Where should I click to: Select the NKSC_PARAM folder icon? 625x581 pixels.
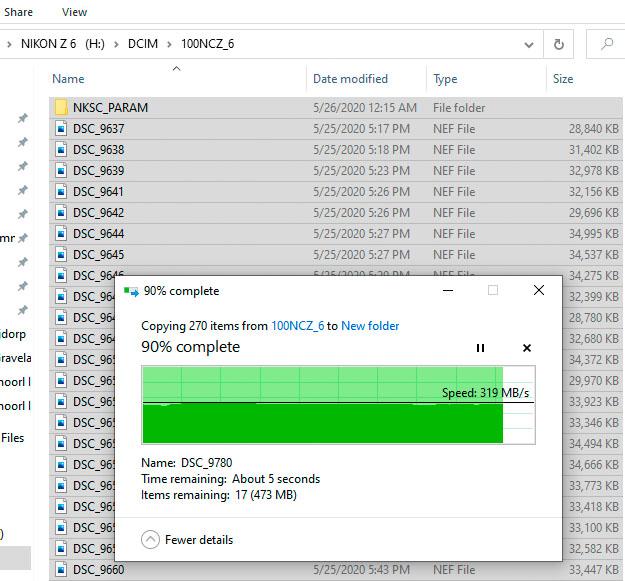click(61, 107)
